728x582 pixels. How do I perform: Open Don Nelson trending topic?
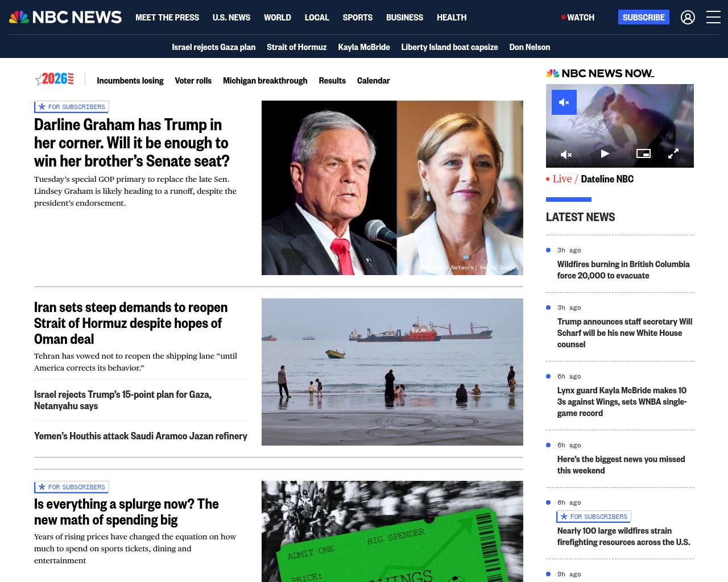(x=530, y=47)
